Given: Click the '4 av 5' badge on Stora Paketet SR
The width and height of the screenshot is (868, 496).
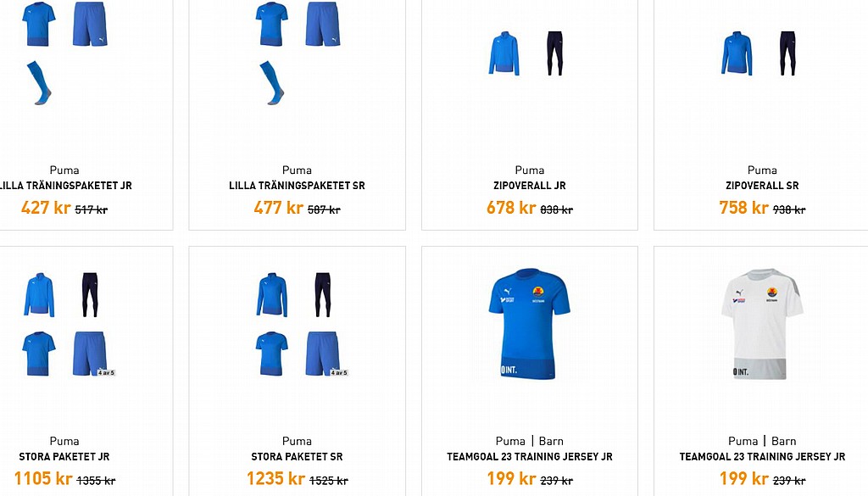Looking at the screenshot, I should point(339,372).
